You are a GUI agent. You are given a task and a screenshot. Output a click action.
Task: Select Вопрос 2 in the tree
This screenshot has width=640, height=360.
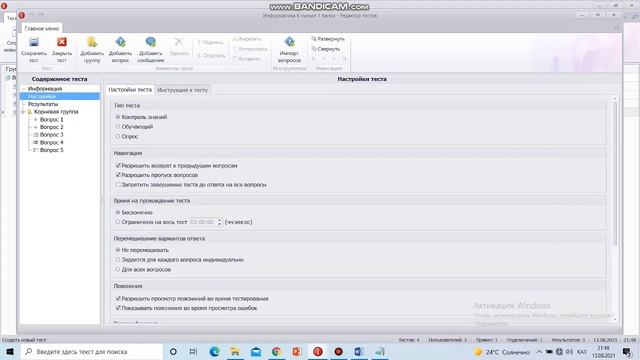tap(51, 127)
